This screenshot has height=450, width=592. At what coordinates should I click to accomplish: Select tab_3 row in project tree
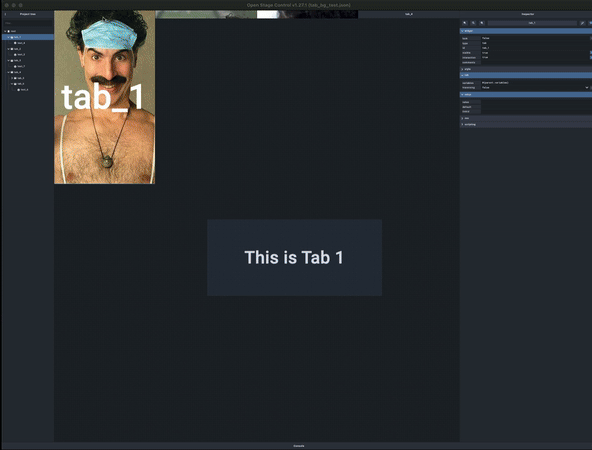[28, 60]
